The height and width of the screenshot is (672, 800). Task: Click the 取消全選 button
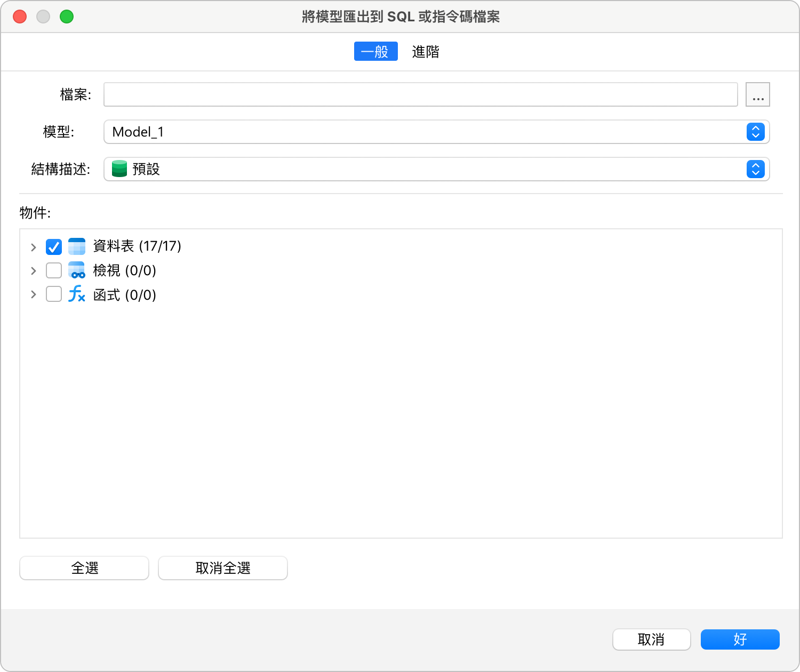click(223, 568)
